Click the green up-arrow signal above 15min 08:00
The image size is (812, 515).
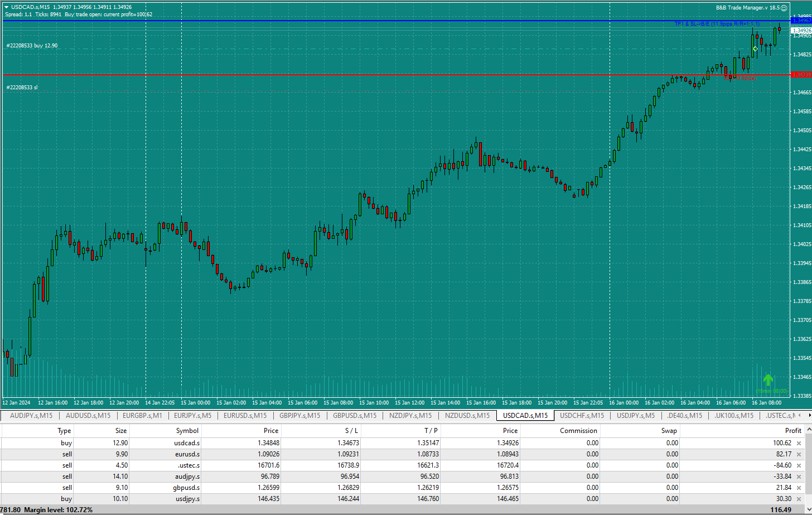(x=768, y=380)
